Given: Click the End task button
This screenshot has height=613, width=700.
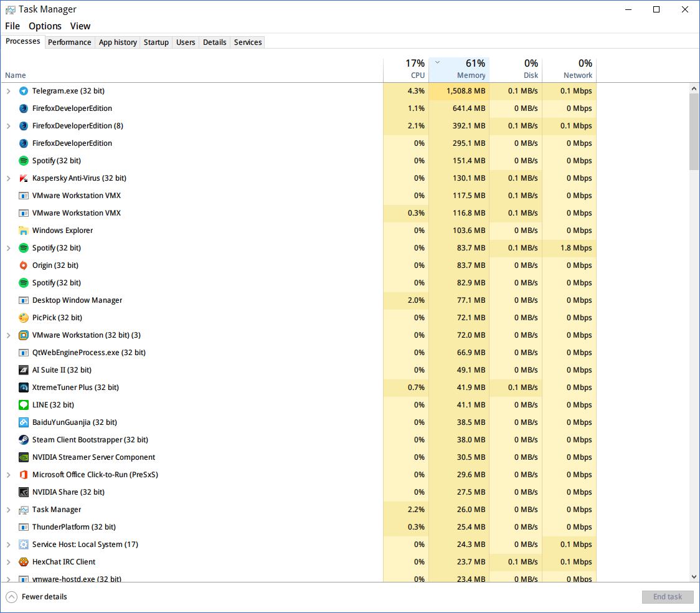Looking at the screenshot, I should click(668, 597).
